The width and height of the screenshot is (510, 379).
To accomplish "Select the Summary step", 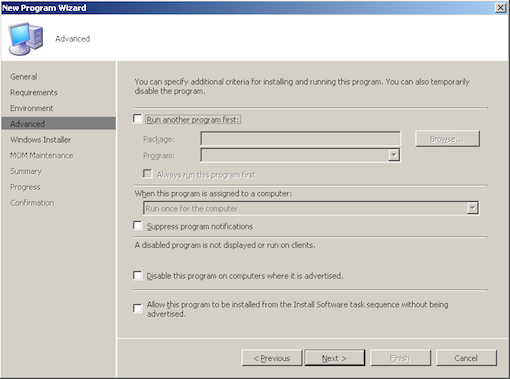I will tap(26, 171).
